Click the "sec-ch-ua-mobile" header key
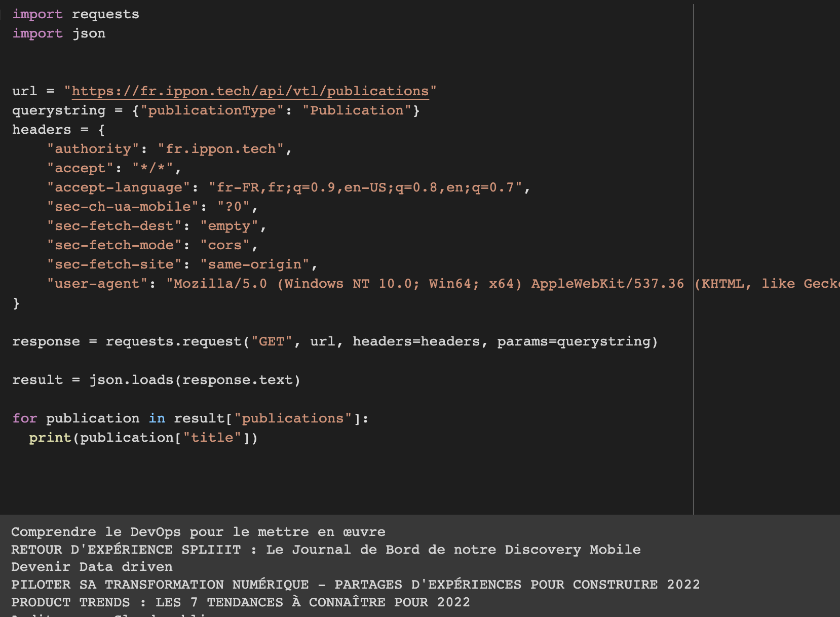The height and width of the screenshot is (617, 840). tap(123, 207)
